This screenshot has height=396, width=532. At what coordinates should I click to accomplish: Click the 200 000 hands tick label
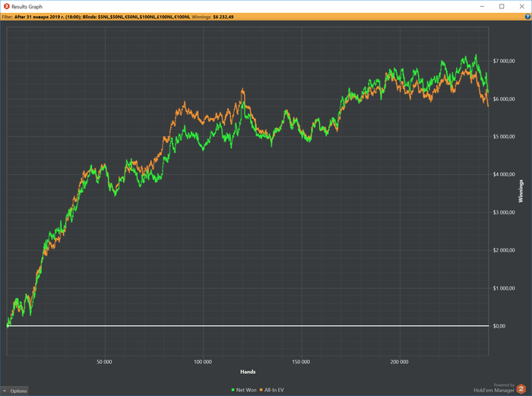[399, 362]
